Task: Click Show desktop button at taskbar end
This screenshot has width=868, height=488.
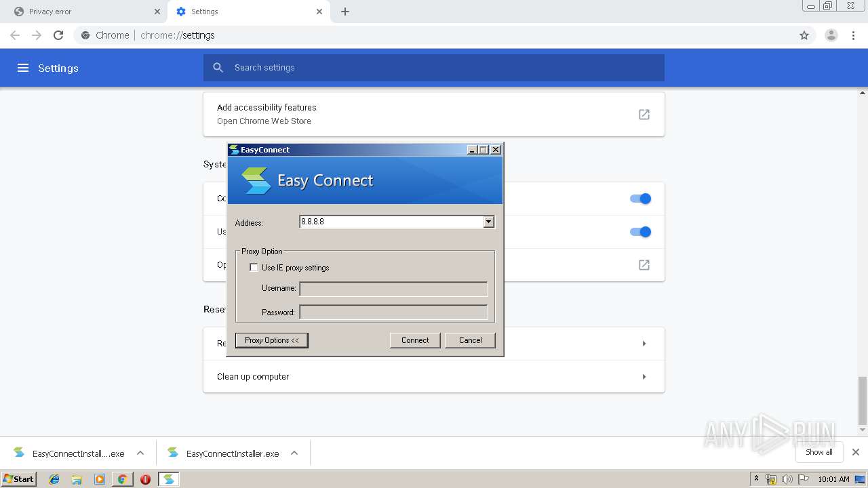Action: click(x=860, y=479)
